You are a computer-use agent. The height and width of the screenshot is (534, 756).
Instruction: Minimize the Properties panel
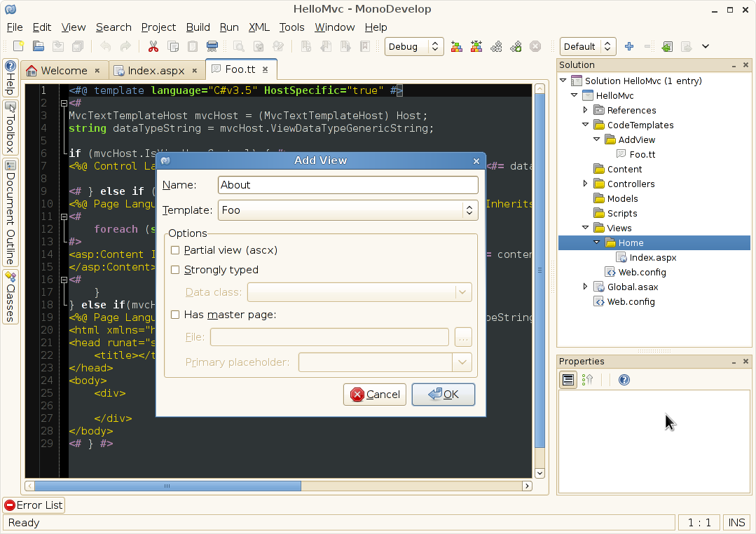[734, 362]
